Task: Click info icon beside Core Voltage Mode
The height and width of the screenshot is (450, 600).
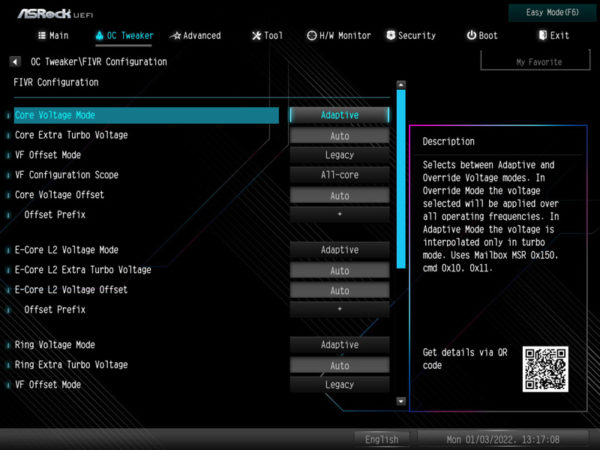Action: click(x=8, y=116)
